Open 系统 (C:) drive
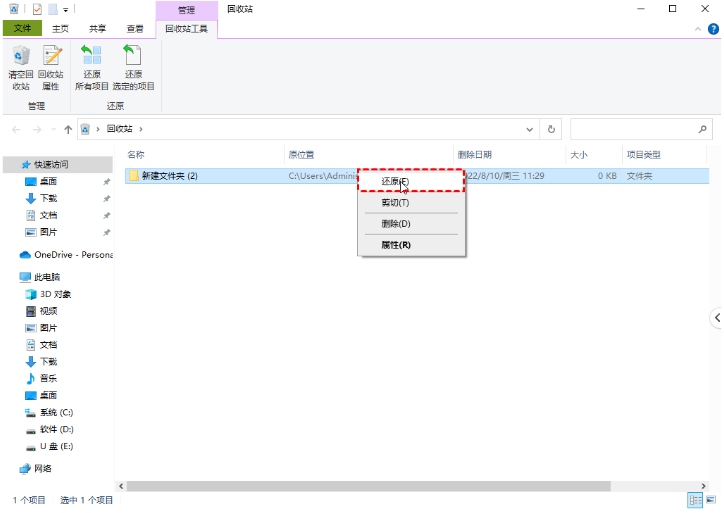 pos(56,412)
